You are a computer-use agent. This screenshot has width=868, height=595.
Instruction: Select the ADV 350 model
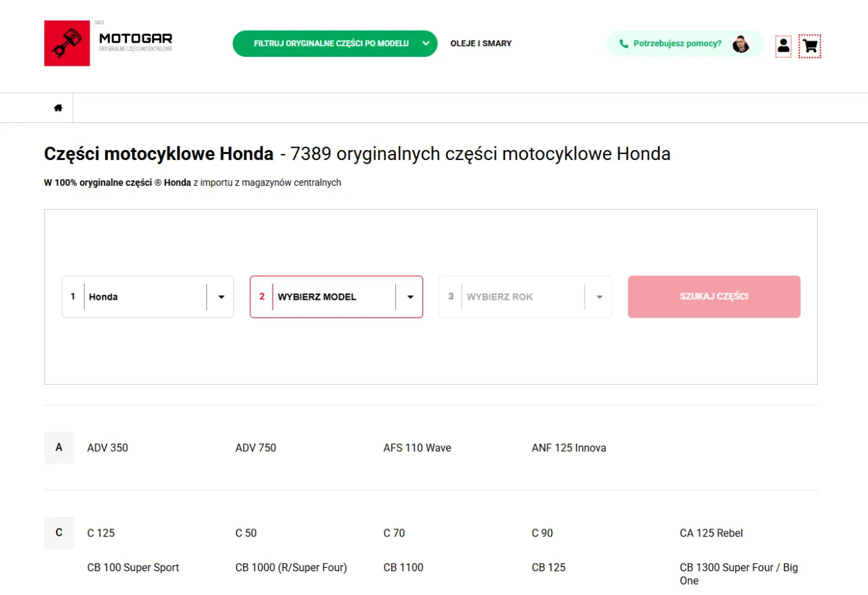107,448
